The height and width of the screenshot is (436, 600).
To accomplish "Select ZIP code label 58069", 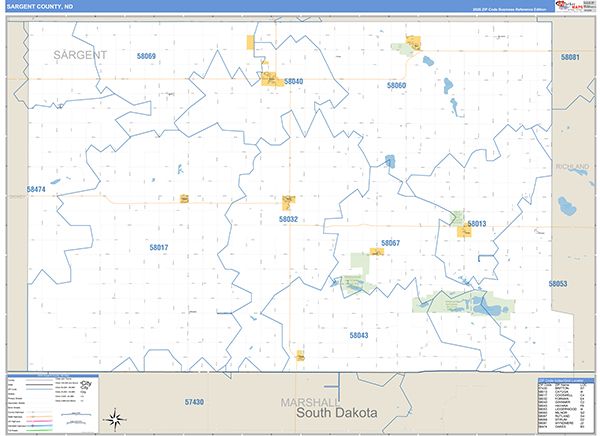I will (146, 56).
